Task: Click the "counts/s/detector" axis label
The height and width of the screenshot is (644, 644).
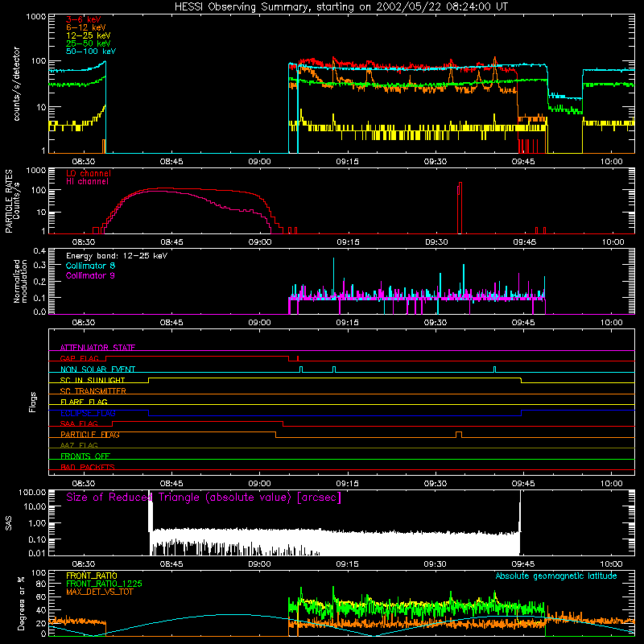Action: pos(17,84)
